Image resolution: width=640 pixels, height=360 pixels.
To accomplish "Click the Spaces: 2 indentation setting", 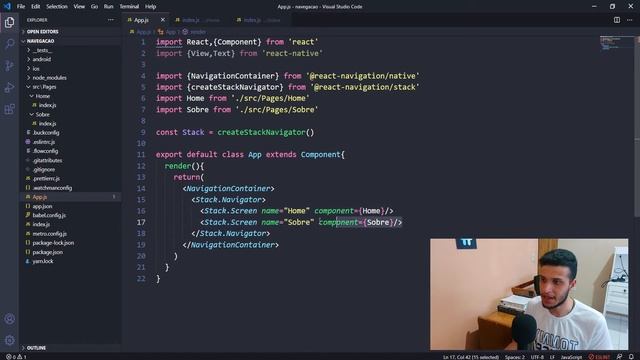I will (515, 357).
